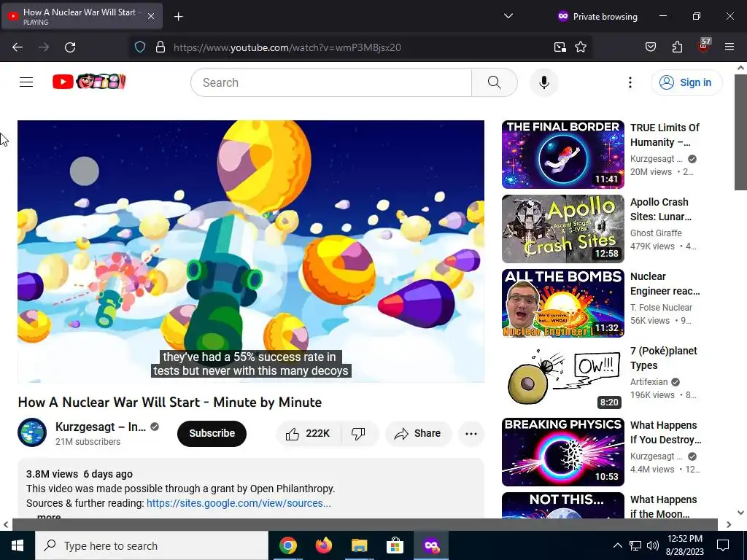Open Kurzgesagt channel name link

[101, 427]
